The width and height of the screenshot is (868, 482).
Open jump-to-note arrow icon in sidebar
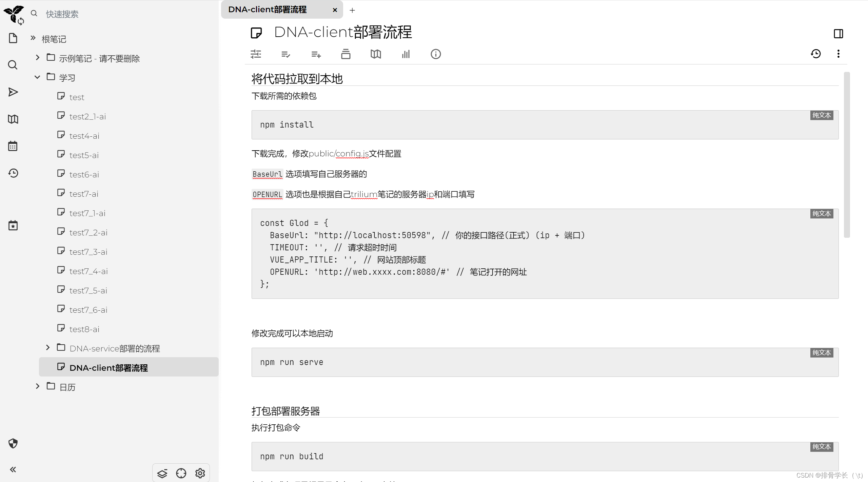pos(13,92)
